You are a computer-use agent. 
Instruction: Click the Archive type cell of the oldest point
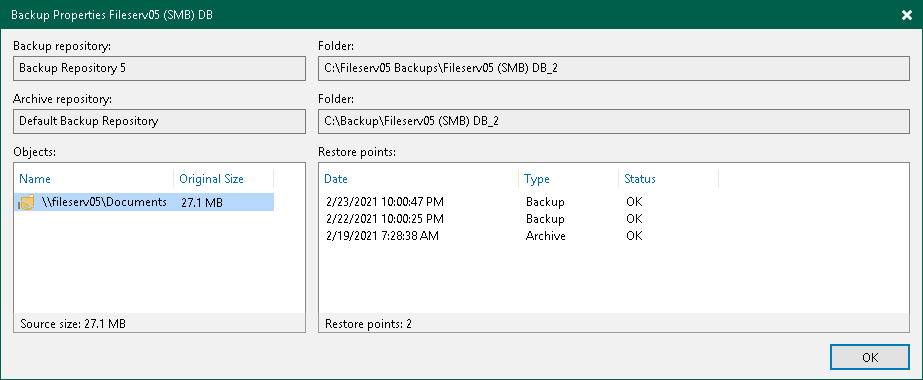click(546, 236)
